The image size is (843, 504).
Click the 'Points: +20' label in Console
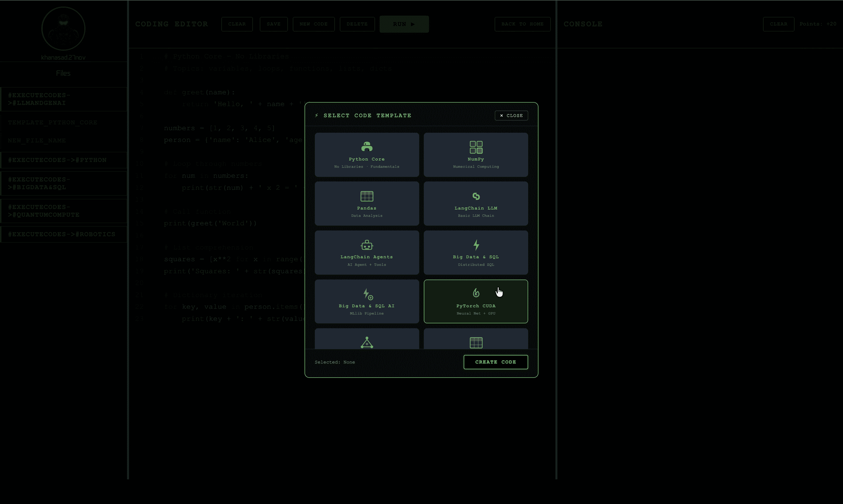tap(818, 24)
